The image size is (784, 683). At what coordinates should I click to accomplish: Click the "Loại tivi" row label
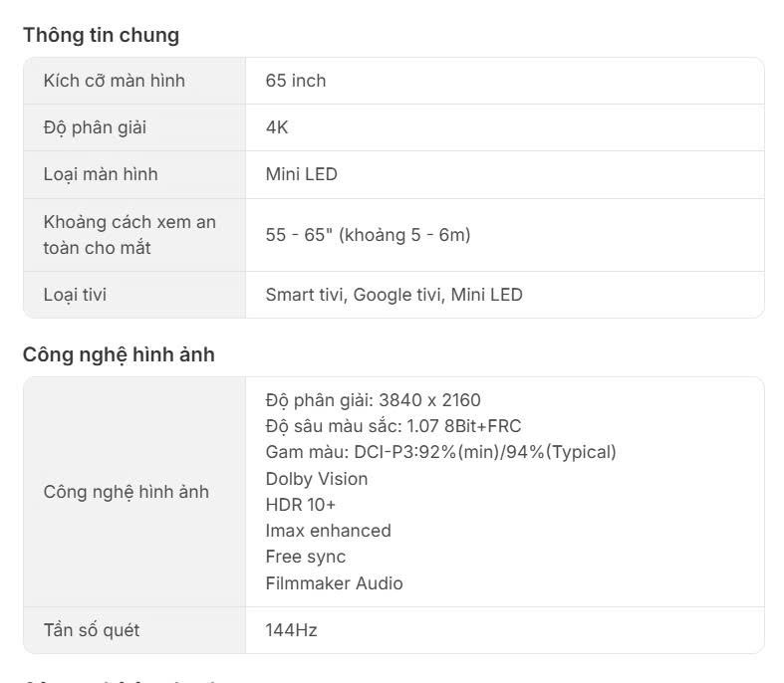75,295
